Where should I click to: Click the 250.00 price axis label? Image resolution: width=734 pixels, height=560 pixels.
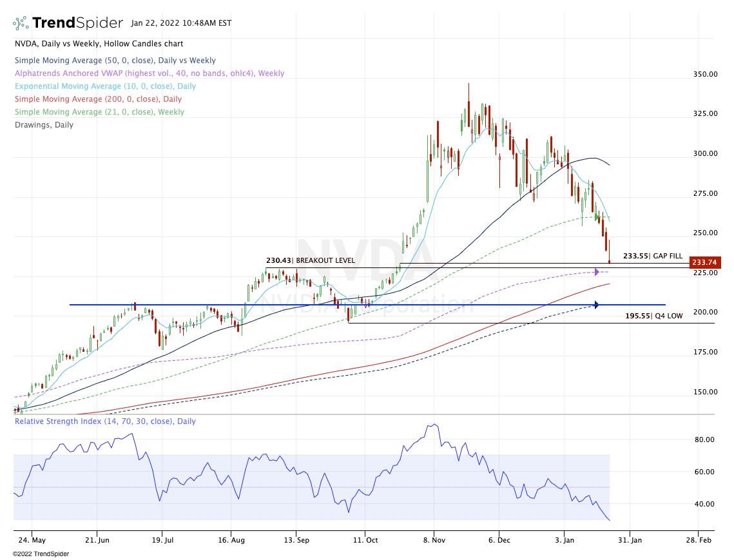[706, 232]
